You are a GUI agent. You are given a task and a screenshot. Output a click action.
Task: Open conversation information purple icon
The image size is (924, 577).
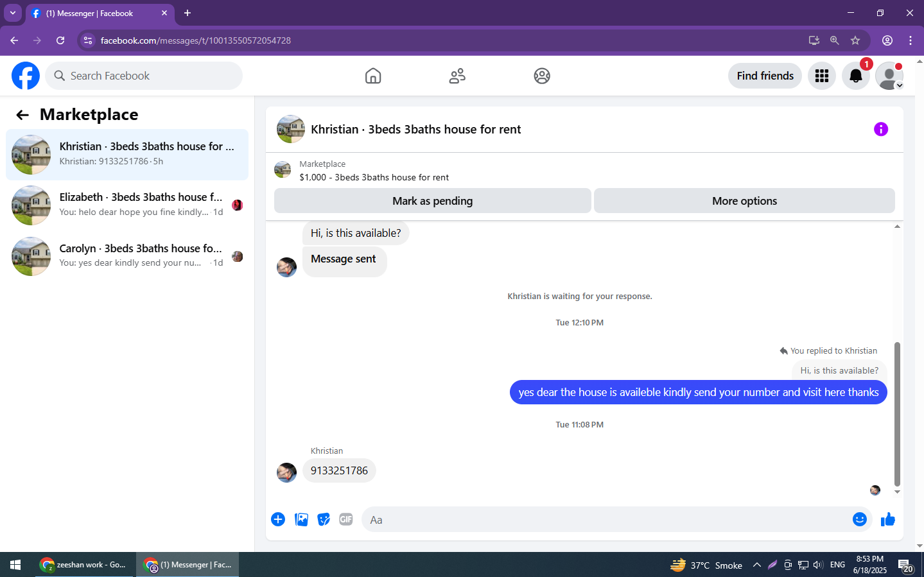point(881,129)
